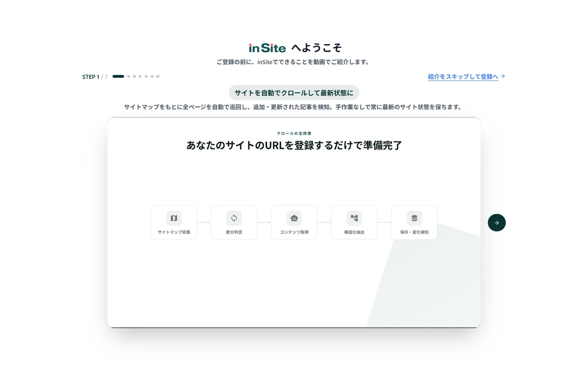This screenshot has height=368, width=588.
Task: Click the サイトマップをもとに description sentence
Action: coord(294,107)
